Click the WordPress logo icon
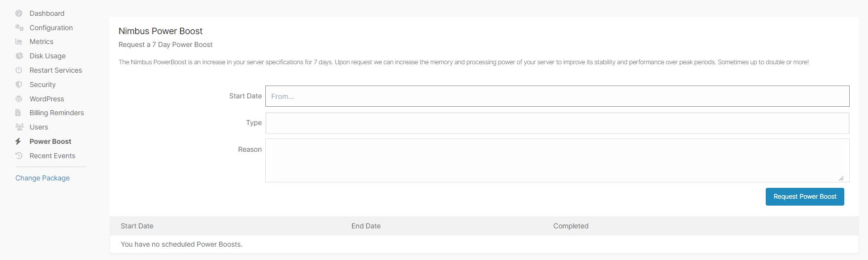This screenshot has width=868, height=260. 19,99
